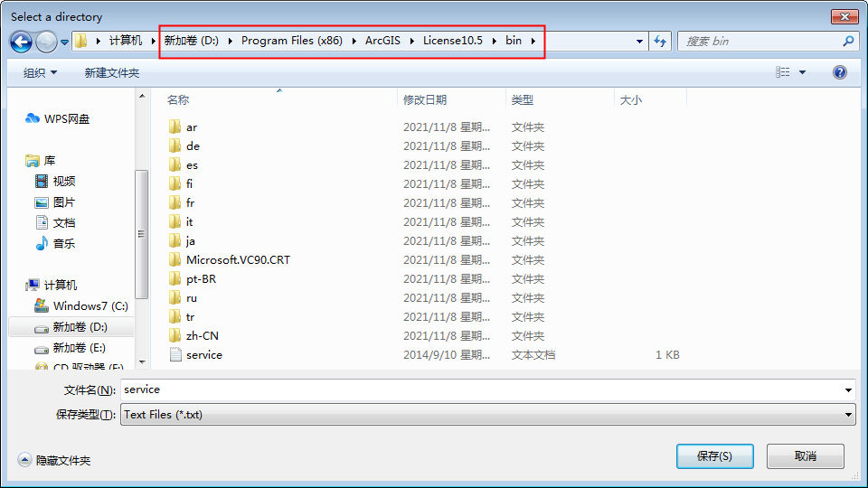The width and height of the screenshot is (868, 488).
Task: Select the pt-BR folder icon
Action: click(175, 279)
